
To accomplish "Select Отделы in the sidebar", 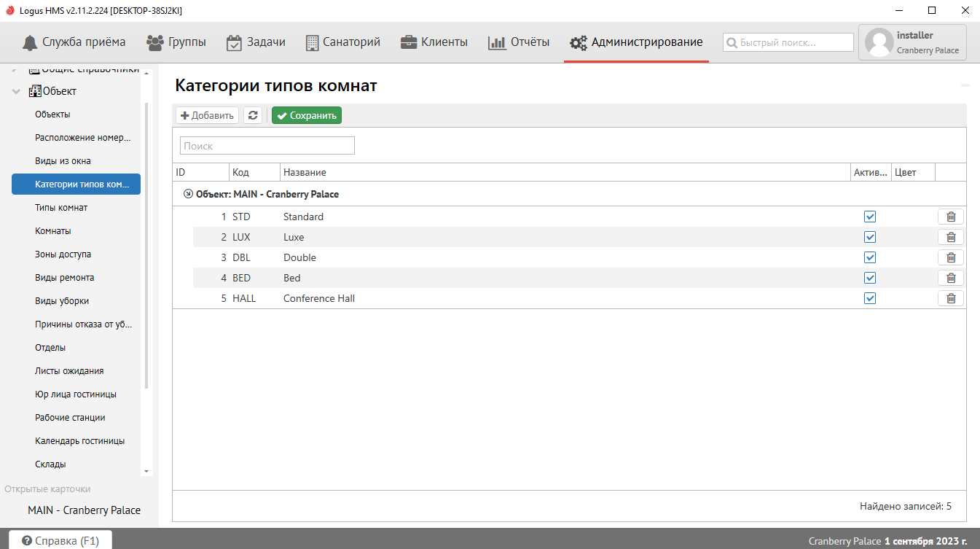I will (x=50, y=348).
